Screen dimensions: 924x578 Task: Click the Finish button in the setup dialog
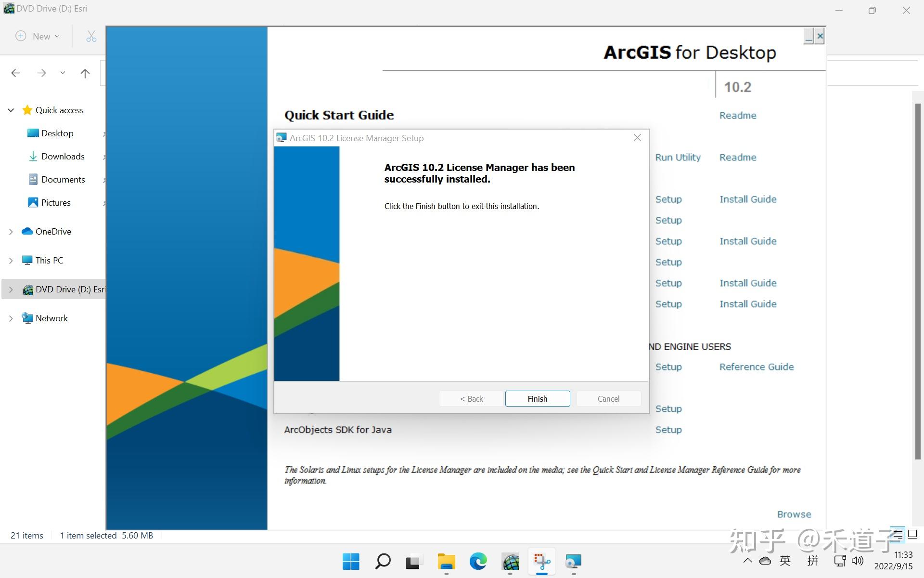[x=537, y=398]
